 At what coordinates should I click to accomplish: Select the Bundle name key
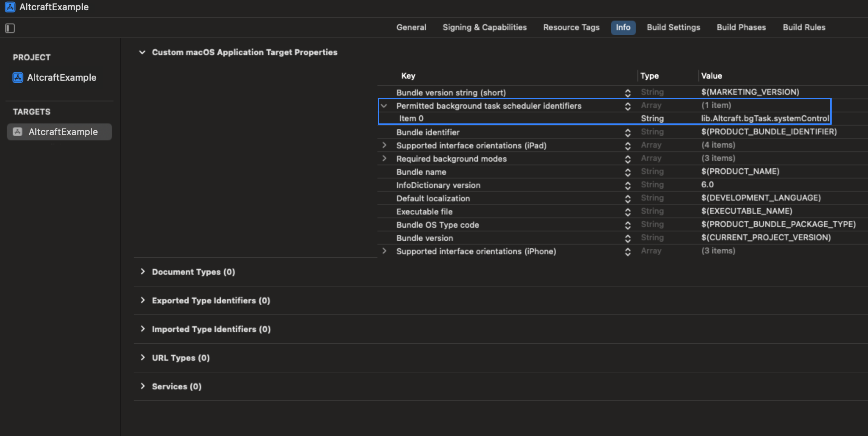click(x=421, y=172)
